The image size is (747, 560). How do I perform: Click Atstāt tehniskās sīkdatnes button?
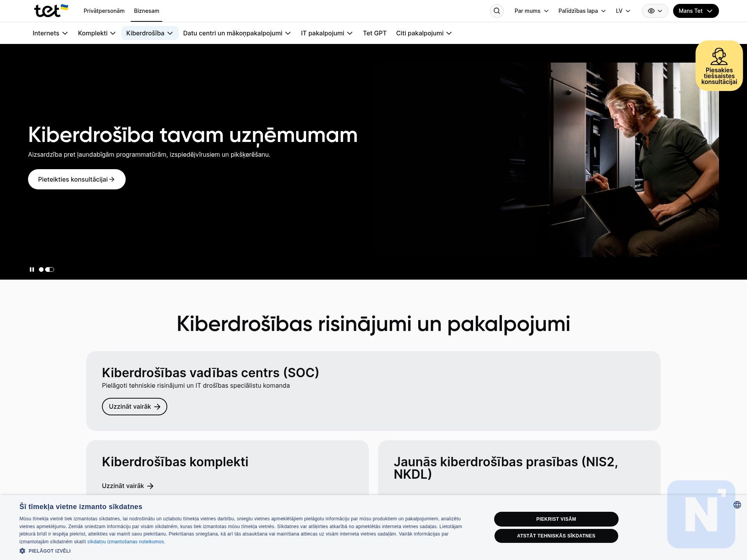click(x=556, y=536)
